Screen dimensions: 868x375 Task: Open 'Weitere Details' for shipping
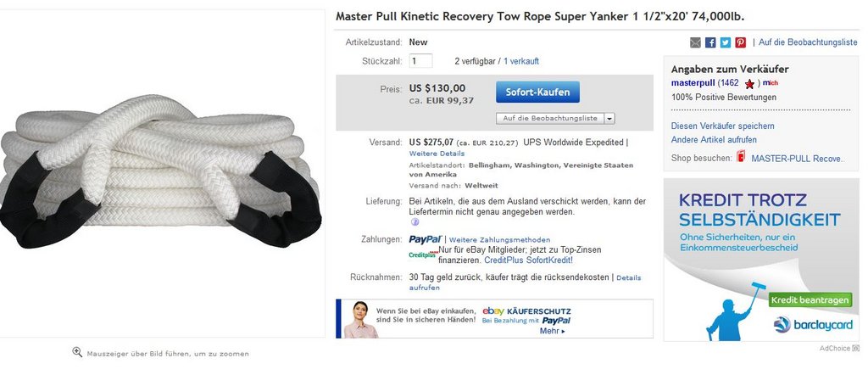(437, 154)
